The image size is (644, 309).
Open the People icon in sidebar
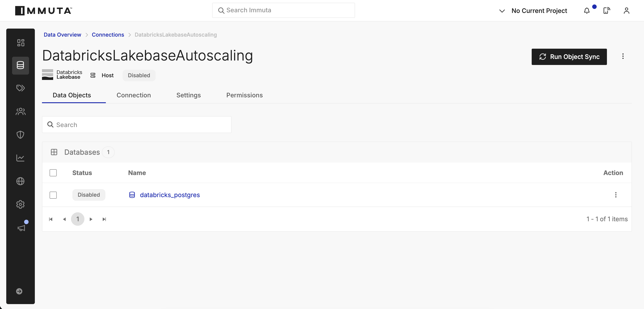21,111
